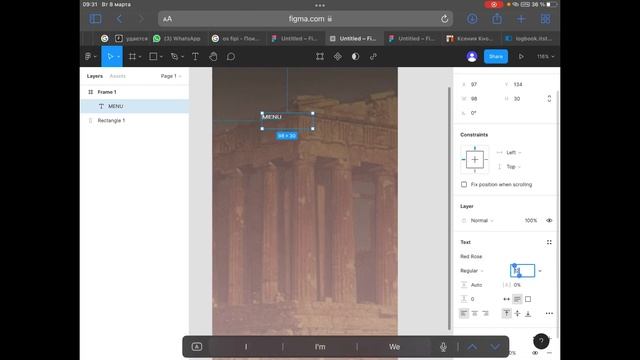Image resolution: width=640 pixels, height=360 pixels.
Task: Select the Pen tool
Action: coord(175,57)
